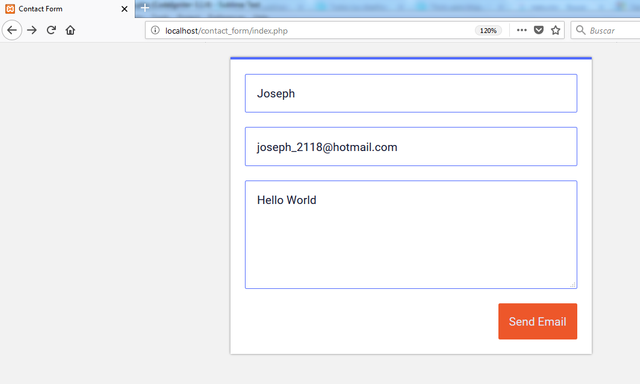Close the Contact Form tab
Screen dimensions: 640x384
click(x=124, y=9)
